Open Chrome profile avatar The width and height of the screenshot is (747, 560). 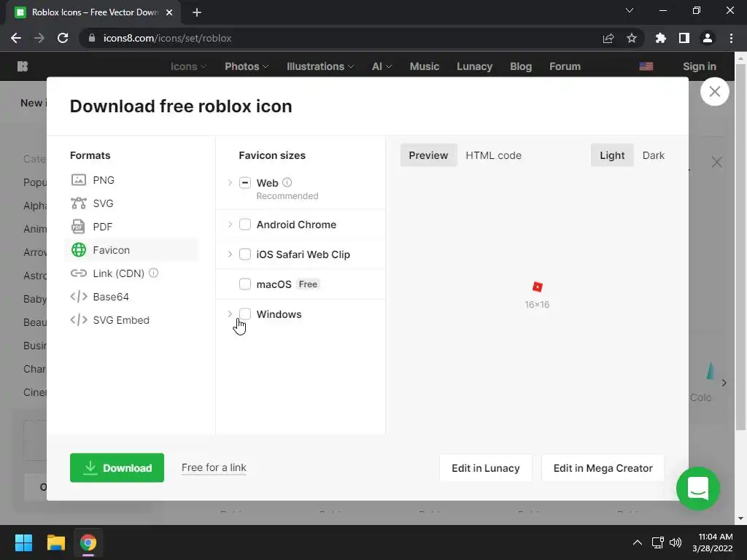[x=707, y=38]
